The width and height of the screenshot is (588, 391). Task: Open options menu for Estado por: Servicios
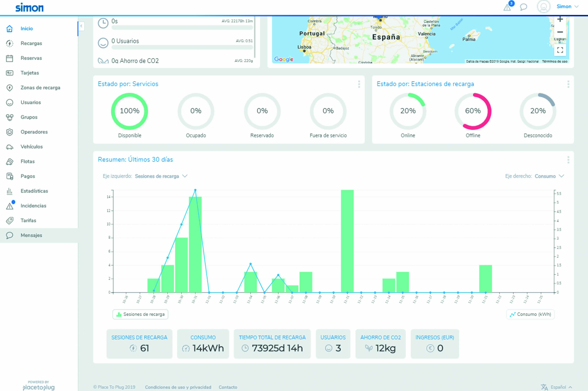(x=359, y=84)
